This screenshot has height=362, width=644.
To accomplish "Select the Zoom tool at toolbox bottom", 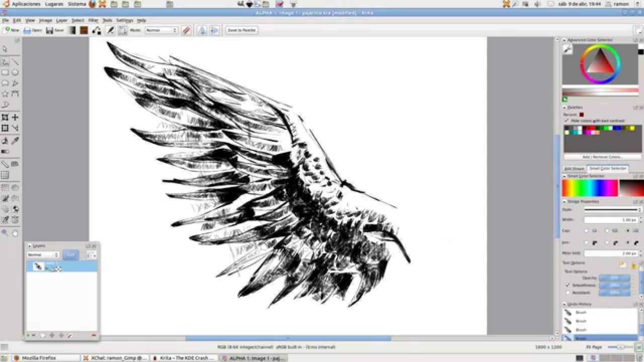I will (x=5, y=232).
